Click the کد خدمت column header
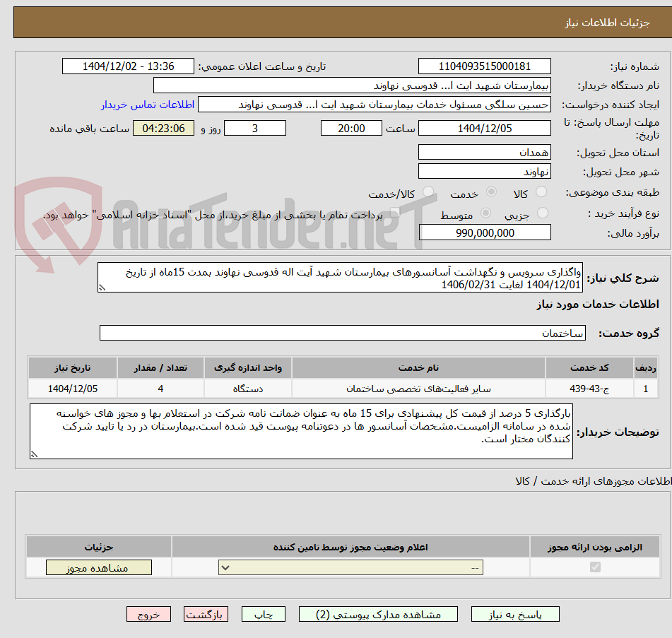The height and width of the screenshot is (638, 672). (x=589, y=368)
